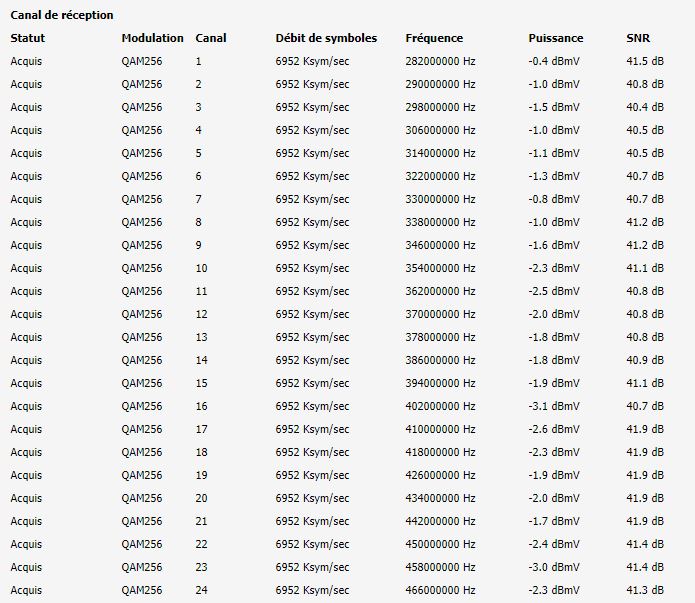Click the "Modulation" column header
This screenshot has height=603, width=695.
pyautogui.click(x=152, y=38)
